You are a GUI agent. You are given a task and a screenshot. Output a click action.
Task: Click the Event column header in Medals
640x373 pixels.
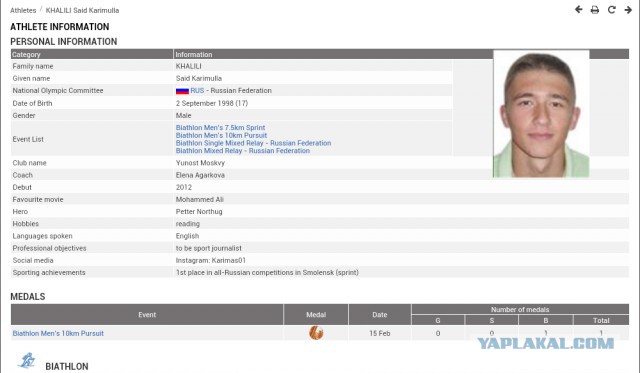point(147,315)
